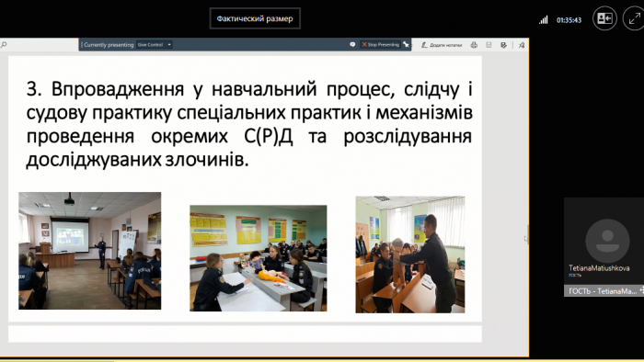The width and height of the screenshot is (644, 362).
Task: Click the 'Currently presenting' label
Action: (x=109, y=45)
